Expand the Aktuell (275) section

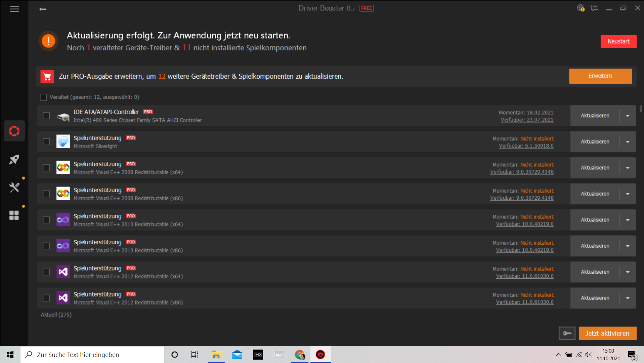[56, 315]
